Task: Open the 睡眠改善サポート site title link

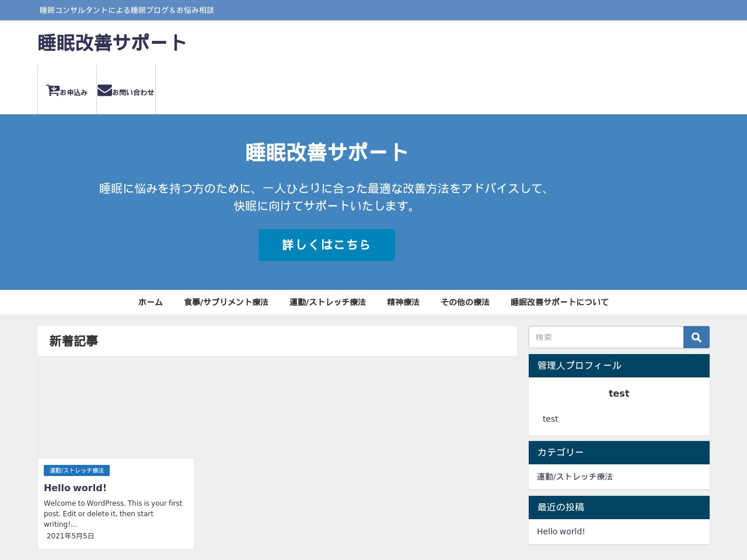Action: pyautogui.click(x=112, y=43)
